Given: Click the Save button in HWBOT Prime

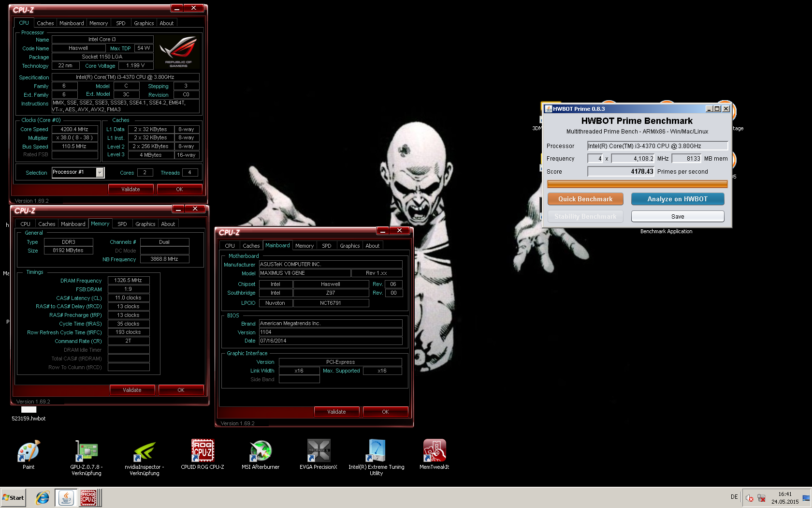Looking at the screenshot, I should pos(678,216).
